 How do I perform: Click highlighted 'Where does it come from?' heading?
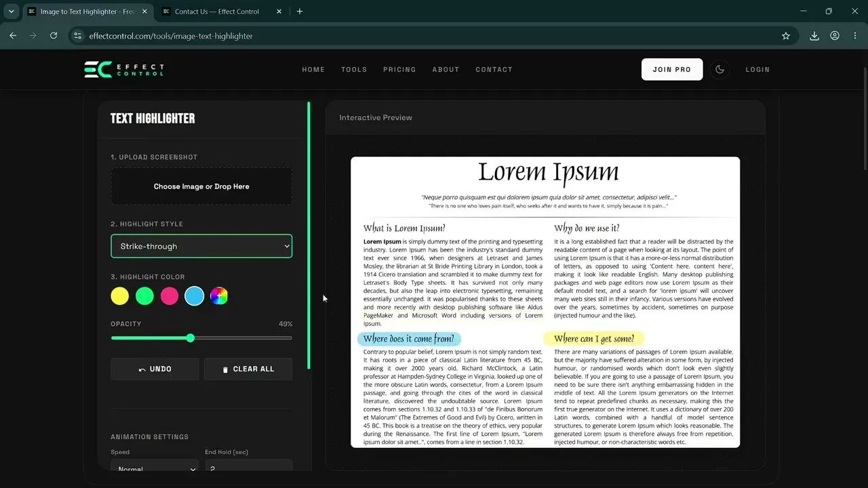pyautogui.click(x=409, y=339)
